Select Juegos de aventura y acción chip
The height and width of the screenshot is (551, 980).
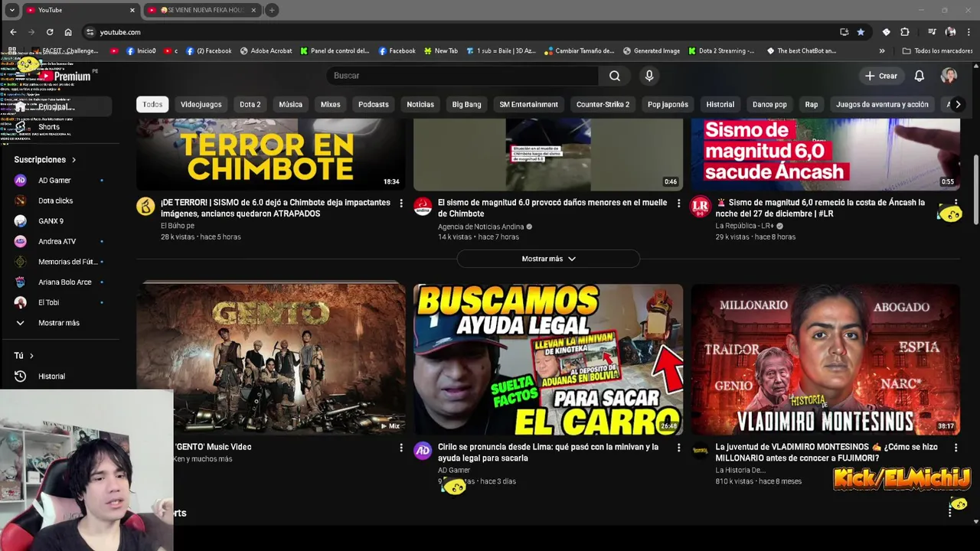(882, 104)
